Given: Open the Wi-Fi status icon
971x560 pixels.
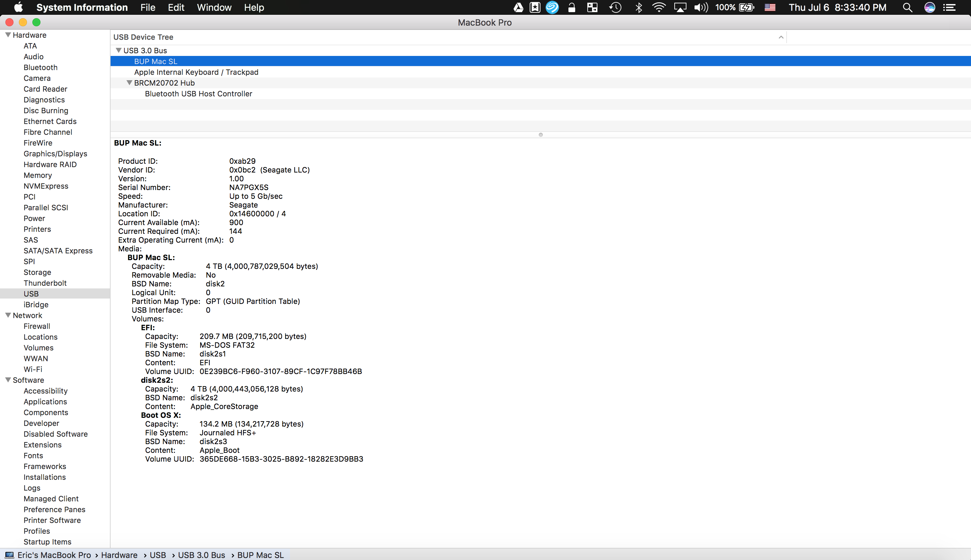Looking at the screenshot, I should (x=659, y=8).
